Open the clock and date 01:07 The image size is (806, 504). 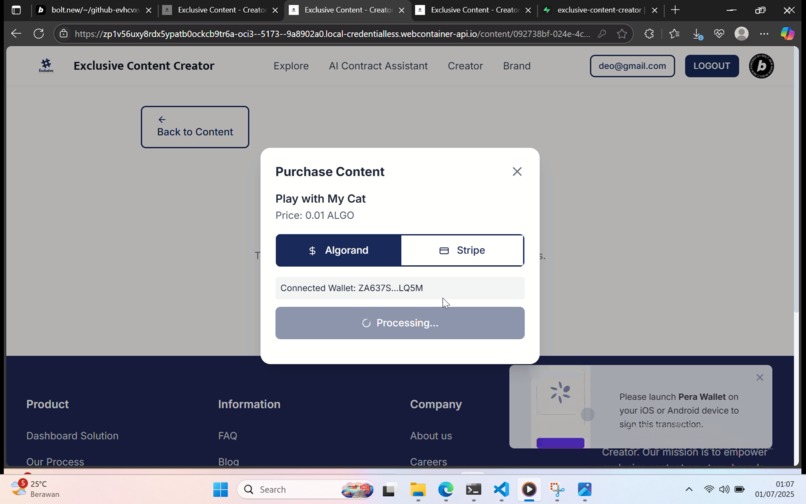click(774, 489)
